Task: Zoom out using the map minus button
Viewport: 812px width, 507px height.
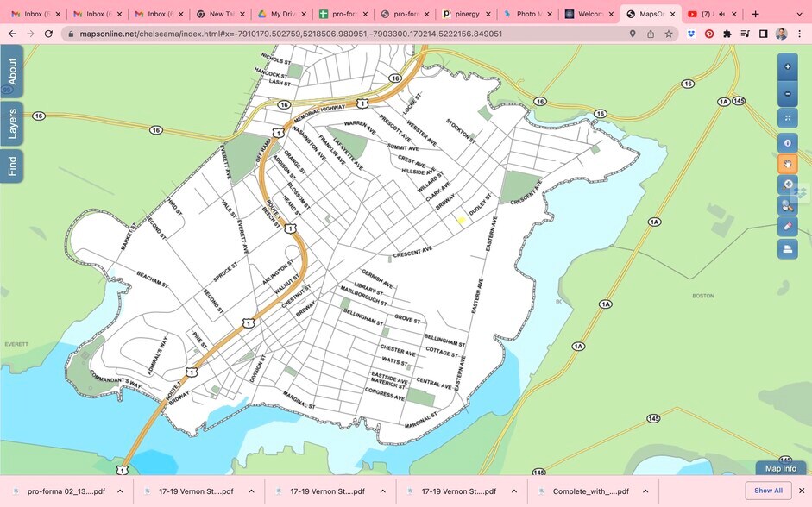Action: 787,94
